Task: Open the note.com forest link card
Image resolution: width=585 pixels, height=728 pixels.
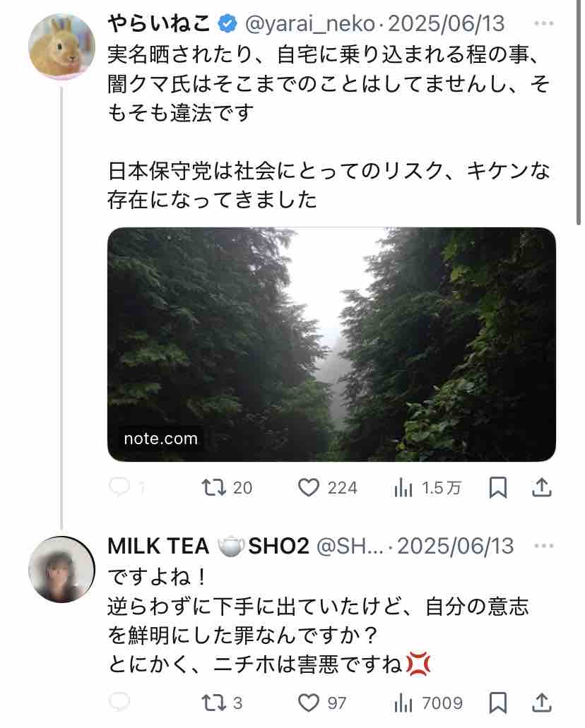Action: pyautogui.click(x=331, y=344)
